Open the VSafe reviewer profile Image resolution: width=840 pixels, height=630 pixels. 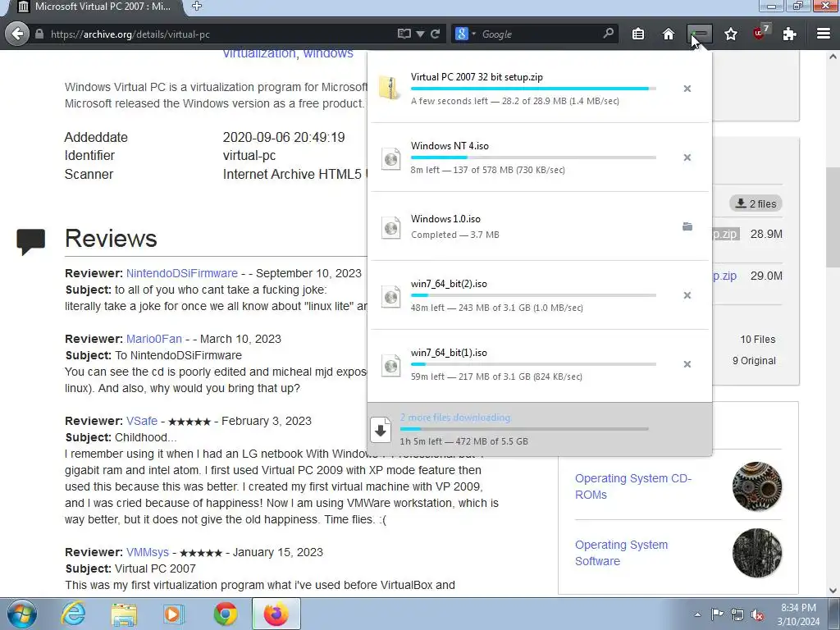[142, 421]
